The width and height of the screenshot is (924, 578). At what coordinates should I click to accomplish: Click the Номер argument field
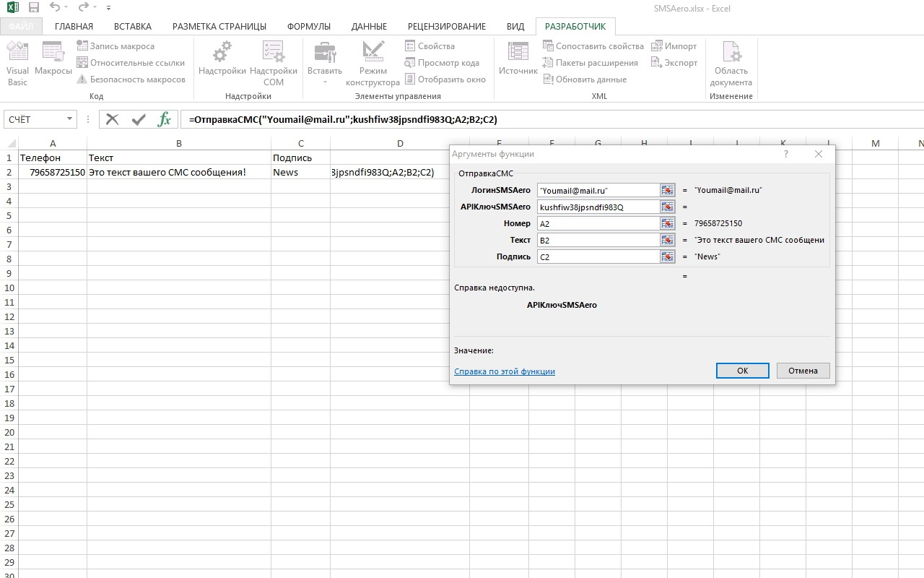(x=598, y=223)
